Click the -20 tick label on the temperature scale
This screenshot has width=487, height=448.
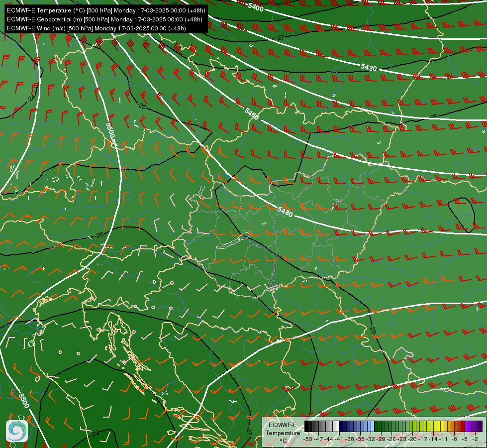tap(412, 439)
